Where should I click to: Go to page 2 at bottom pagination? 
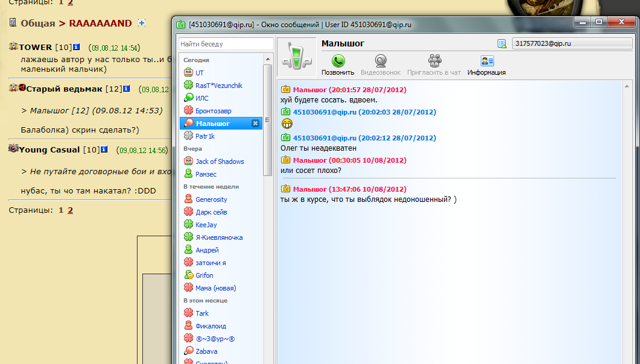(70, 210)
